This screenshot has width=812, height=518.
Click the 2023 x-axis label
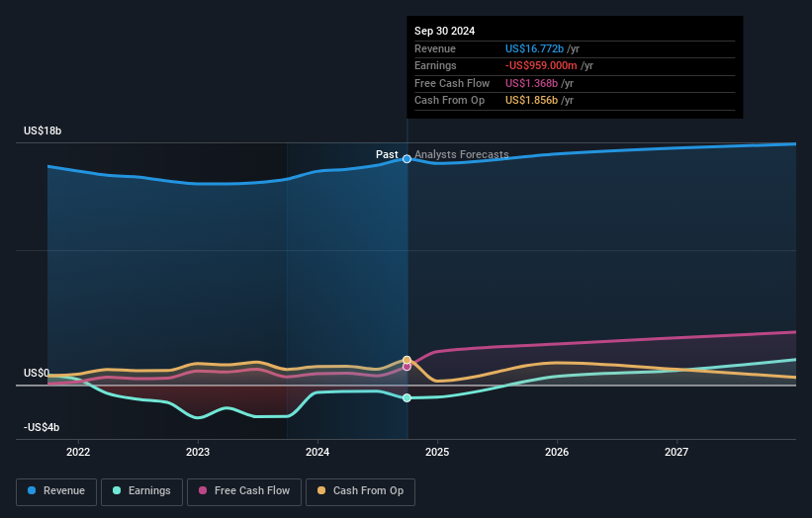pos(198,453)
